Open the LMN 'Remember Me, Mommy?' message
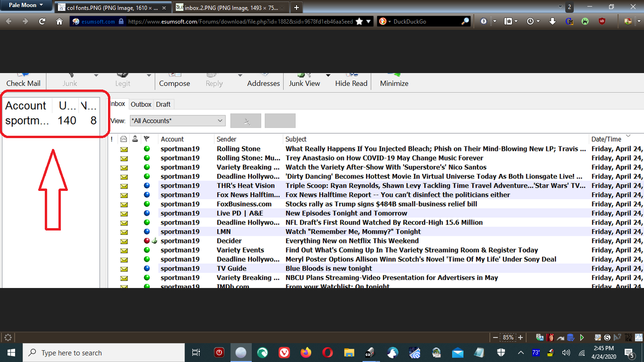This screenshot has width=644, height=362. click(376, 231)
